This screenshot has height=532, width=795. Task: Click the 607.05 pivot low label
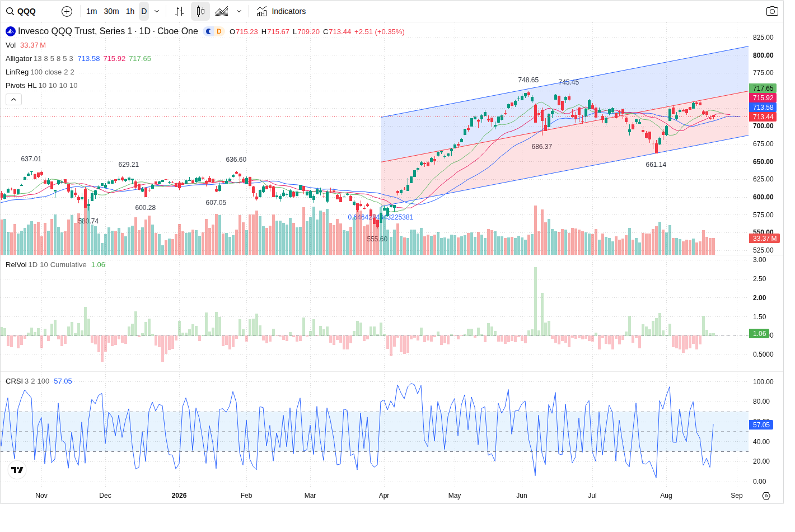(216, 203)
